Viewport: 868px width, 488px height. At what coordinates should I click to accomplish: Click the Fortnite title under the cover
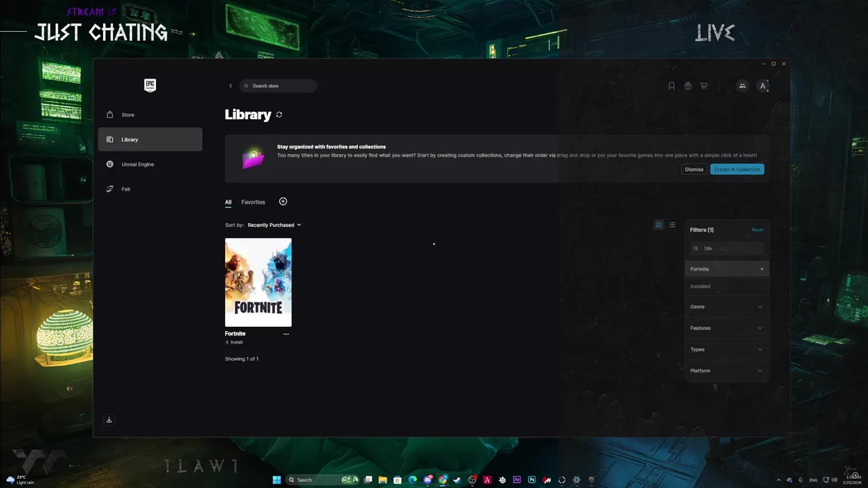(235, 333)
